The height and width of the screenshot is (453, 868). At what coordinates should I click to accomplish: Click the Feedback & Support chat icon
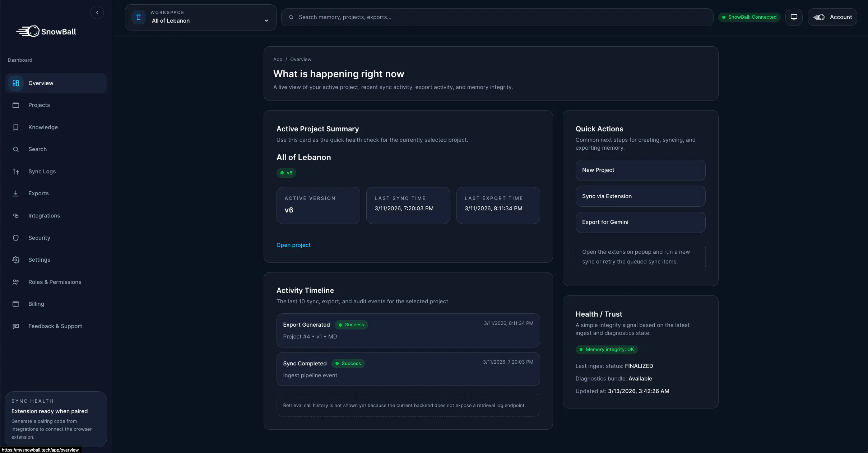coord(16,326)
